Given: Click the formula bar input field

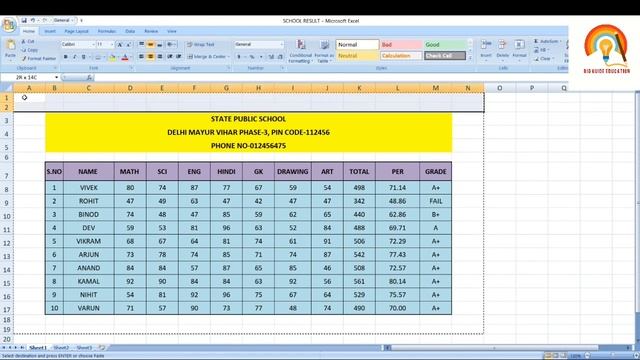Looking at the screenshot, I should coord(331,77).
